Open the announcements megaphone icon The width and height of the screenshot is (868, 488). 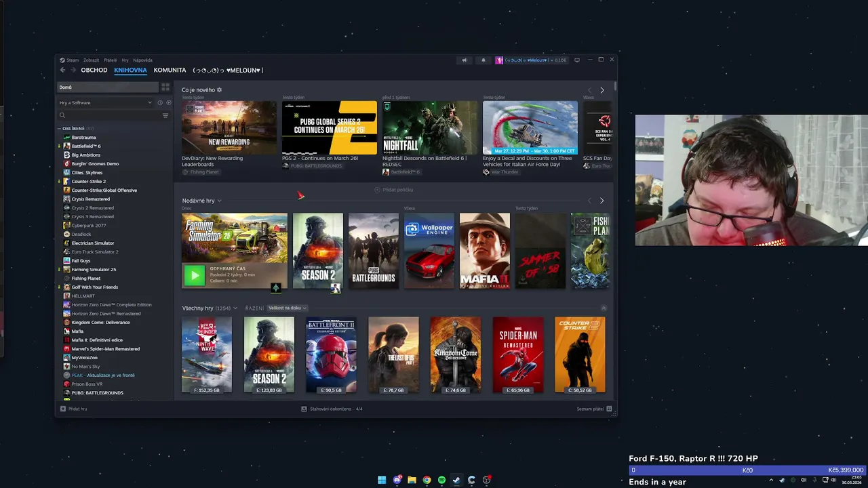465,60
